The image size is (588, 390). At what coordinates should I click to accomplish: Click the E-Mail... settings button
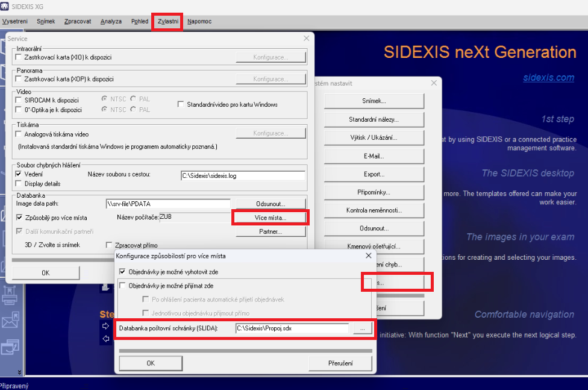coord(374,156)
